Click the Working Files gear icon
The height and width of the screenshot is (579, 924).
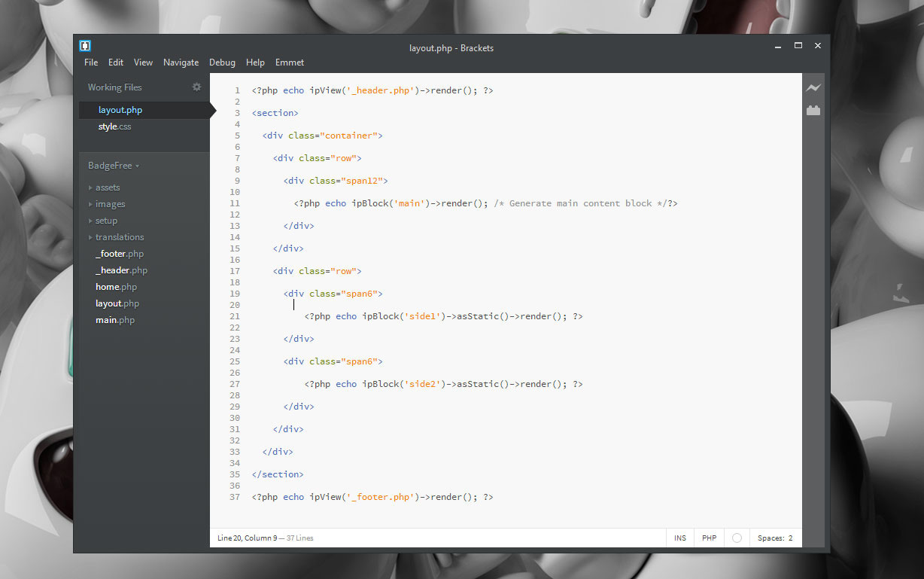(x=196, y=87)
